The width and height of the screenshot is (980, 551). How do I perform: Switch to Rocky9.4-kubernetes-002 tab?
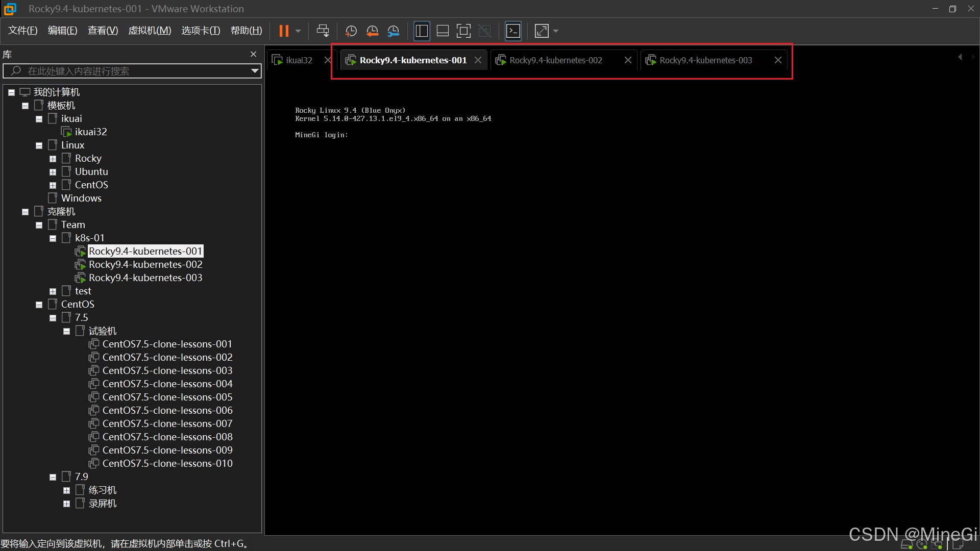click(555, 60)
